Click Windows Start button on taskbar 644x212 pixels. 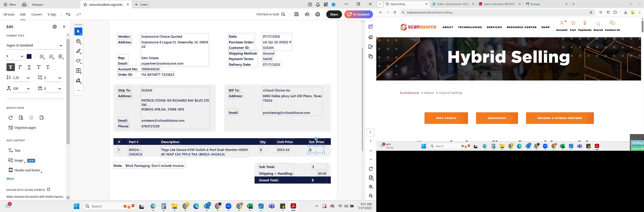pos(76,206)
